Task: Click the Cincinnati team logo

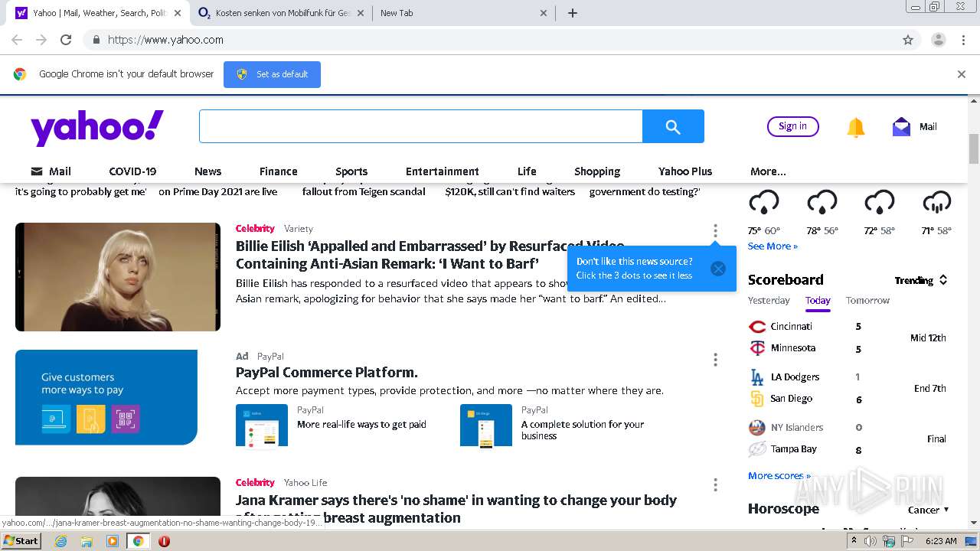Action: [x=757, y=327]
